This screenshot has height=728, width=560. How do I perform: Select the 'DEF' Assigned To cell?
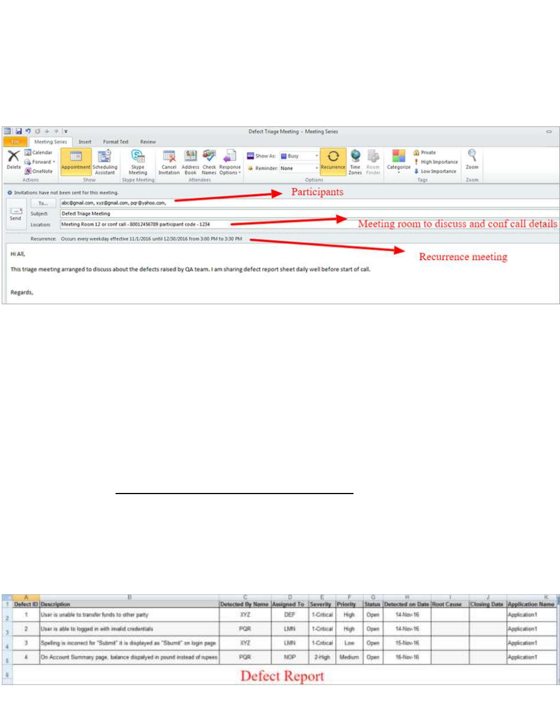click(x=289, y=615)
